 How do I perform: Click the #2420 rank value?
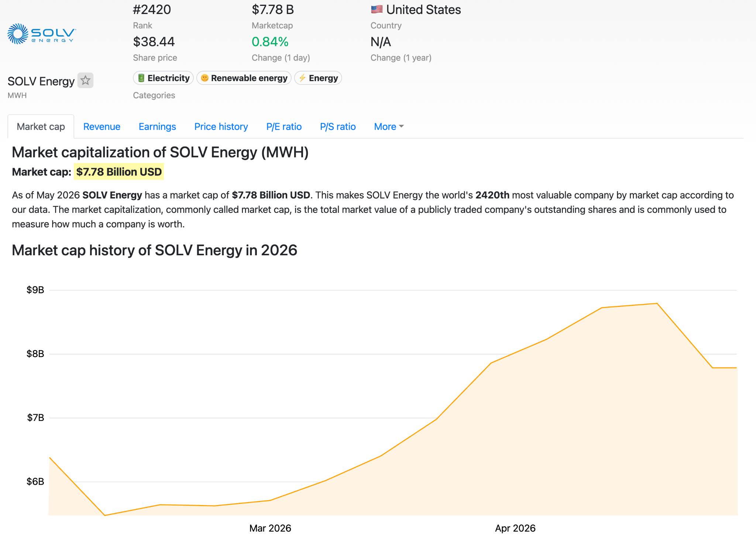(x=152, y=10)
